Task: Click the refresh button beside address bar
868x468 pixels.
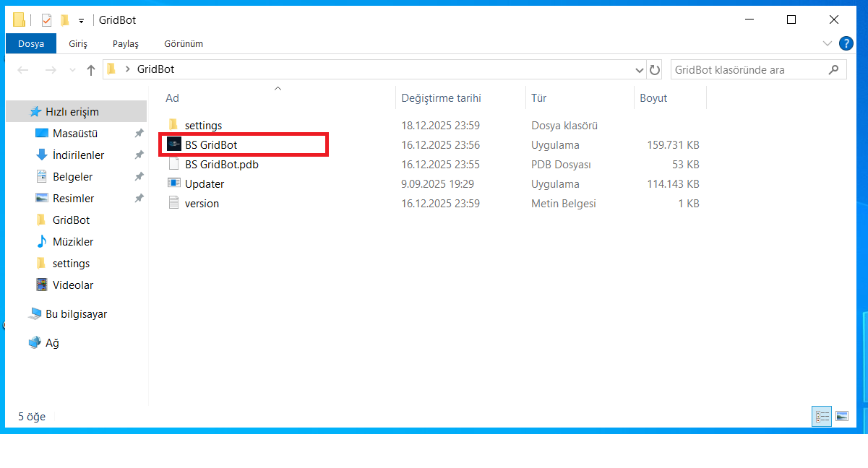Action: (655, 70)
